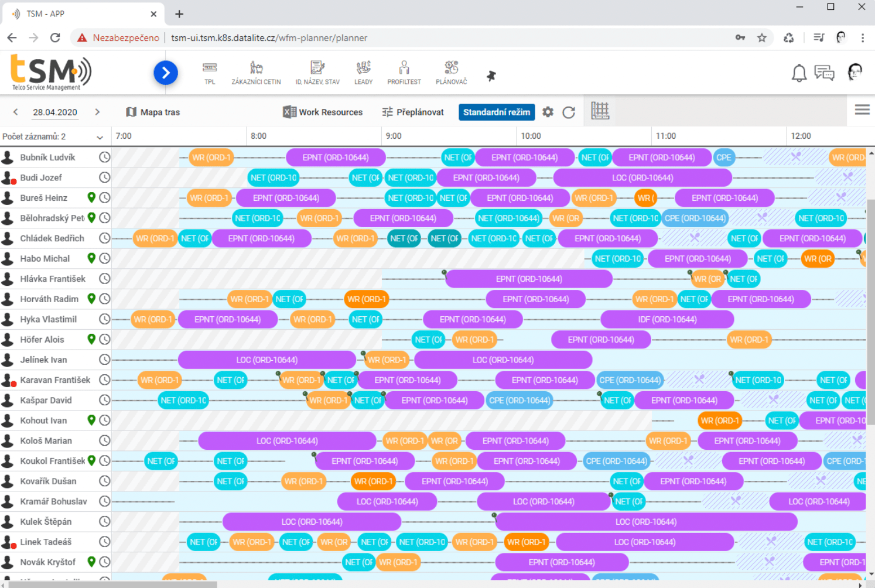Toggle the grid view icon
Viewport: 875px width, 588px height.
[x=600, y=111]
